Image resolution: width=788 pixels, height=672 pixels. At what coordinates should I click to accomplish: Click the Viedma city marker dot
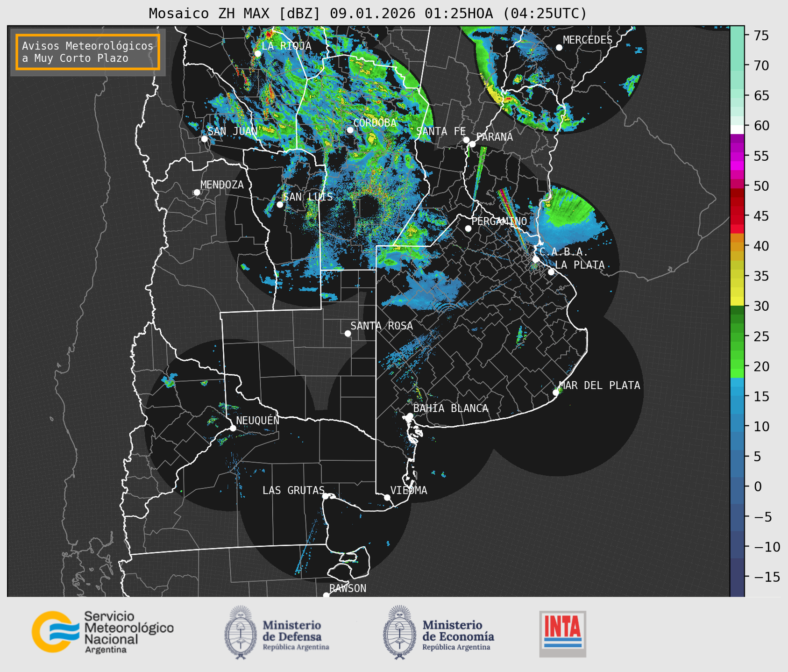(x=387, y=497)
